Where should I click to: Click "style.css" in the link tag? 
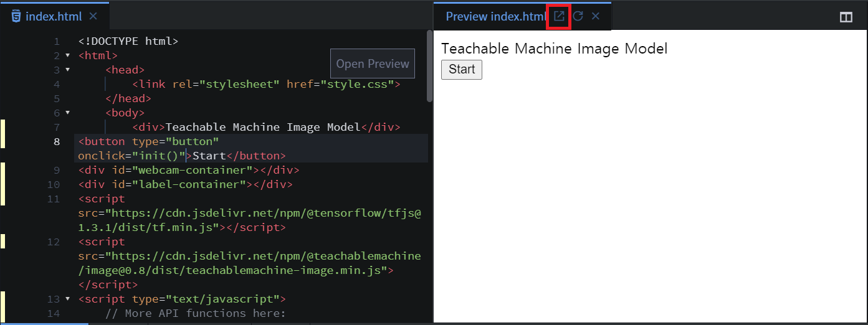click(358, 84)
